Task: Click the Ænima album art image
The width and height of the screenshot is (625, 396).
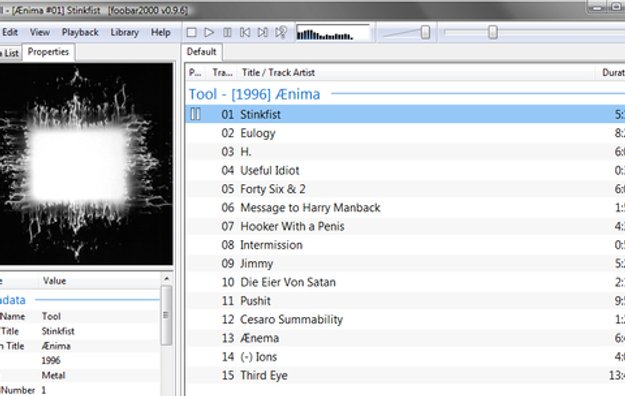Action: 86,164
